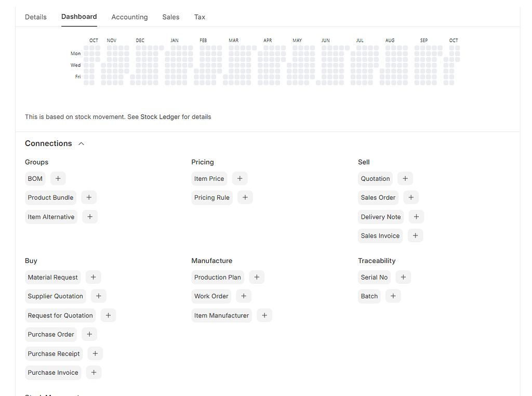
Task: Add a new BOM with the plus icon
Action: pos(58,178)
